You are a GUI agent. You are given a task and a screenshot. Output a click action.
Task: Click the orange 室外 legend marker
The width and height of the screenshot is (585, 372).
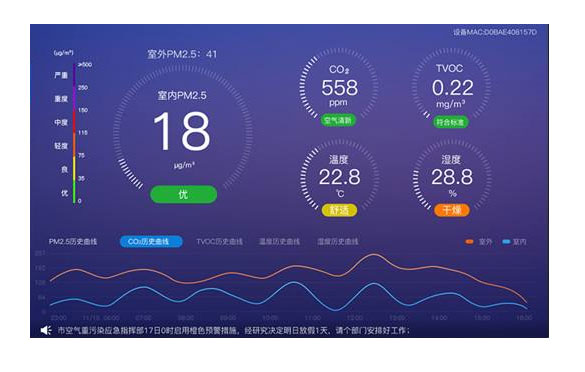point(469,242)
